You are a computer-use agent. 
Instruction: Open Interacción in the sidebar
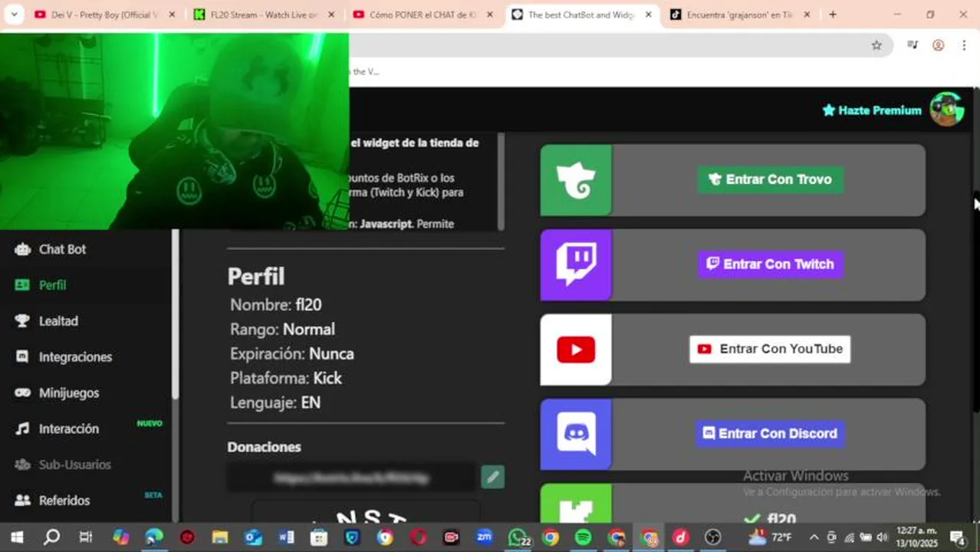(x=69, y=429)
